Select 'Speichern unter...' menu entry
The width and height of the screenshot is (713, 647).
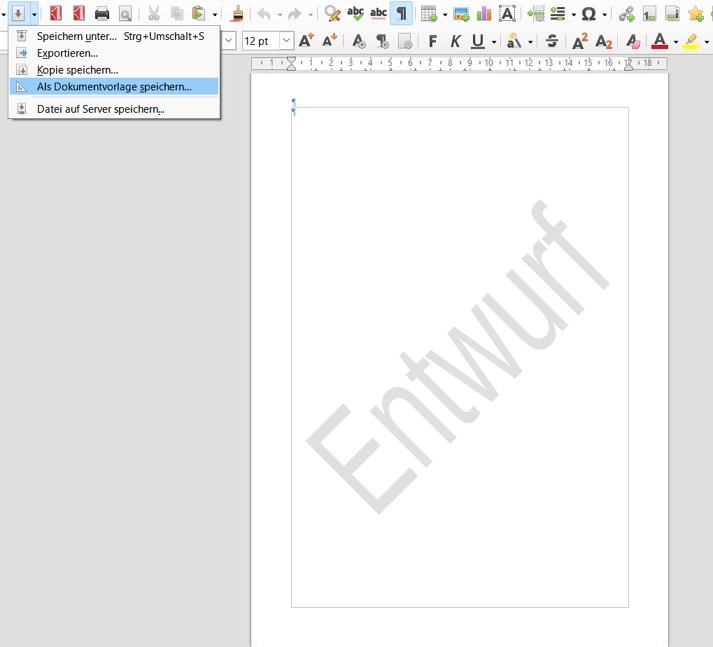[114, 36]
